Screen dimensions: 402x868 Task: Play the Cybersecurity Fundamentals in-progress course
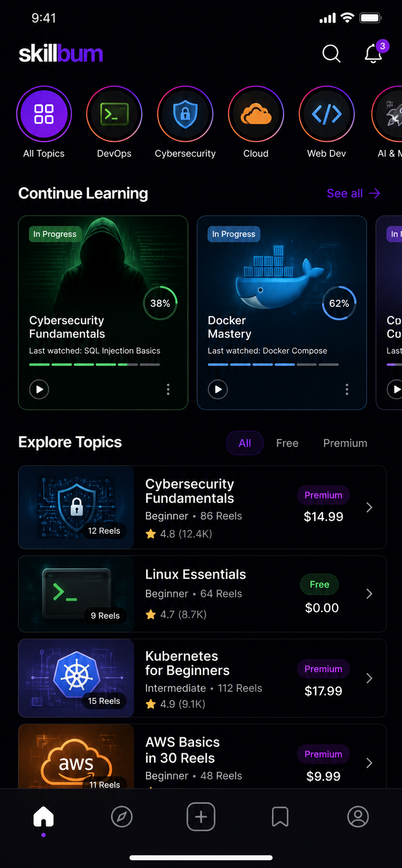39,389
